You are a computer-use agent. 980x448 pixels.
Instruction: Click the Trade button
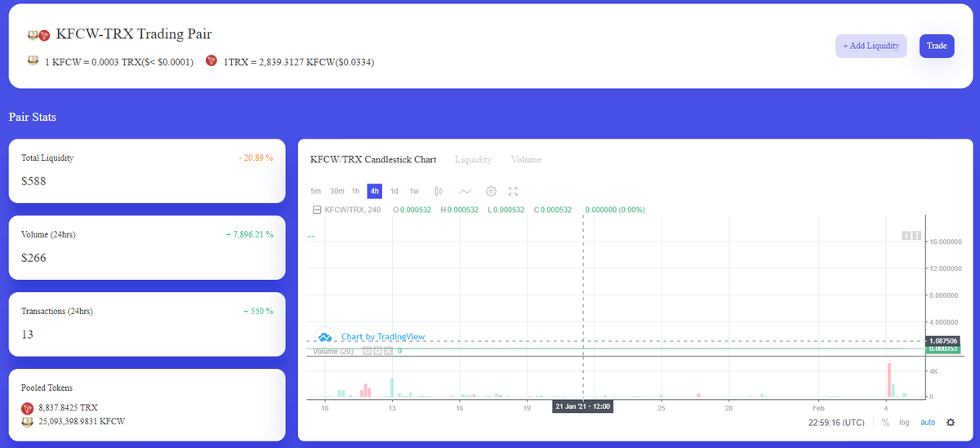pyautogui.click(x=937, y=46)
